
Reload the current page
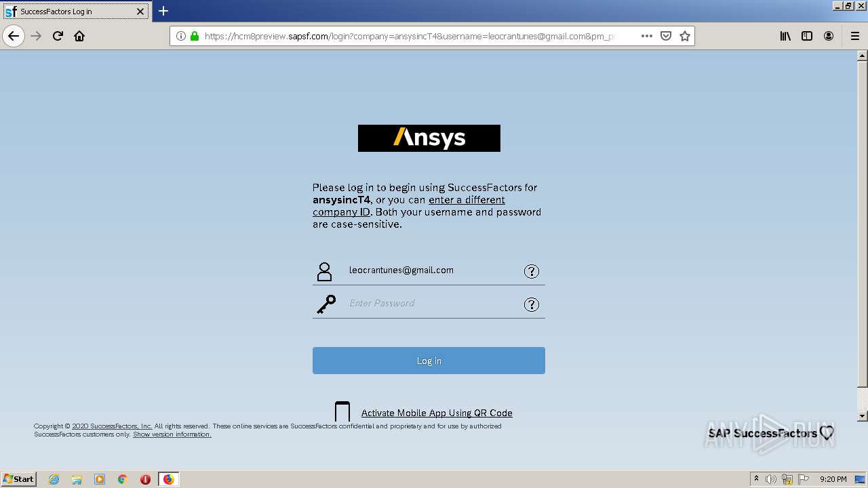(58, 36)
